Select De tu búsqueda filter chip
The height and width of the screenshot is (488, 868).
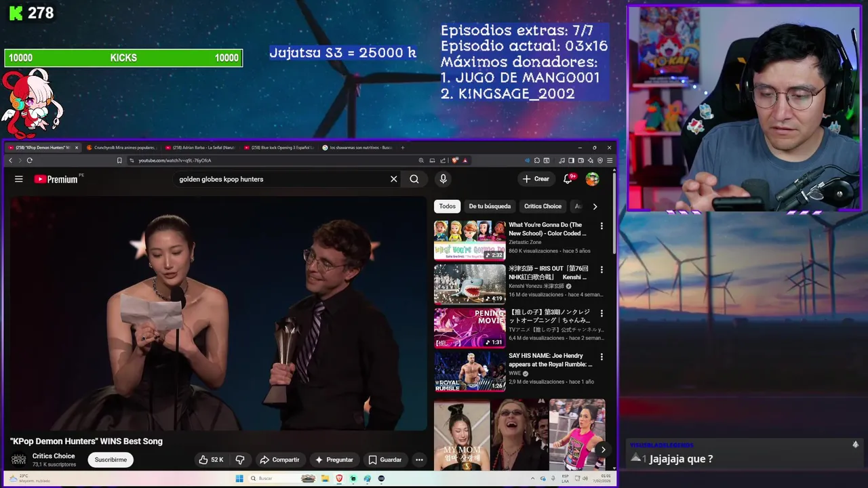coord(490,206)
